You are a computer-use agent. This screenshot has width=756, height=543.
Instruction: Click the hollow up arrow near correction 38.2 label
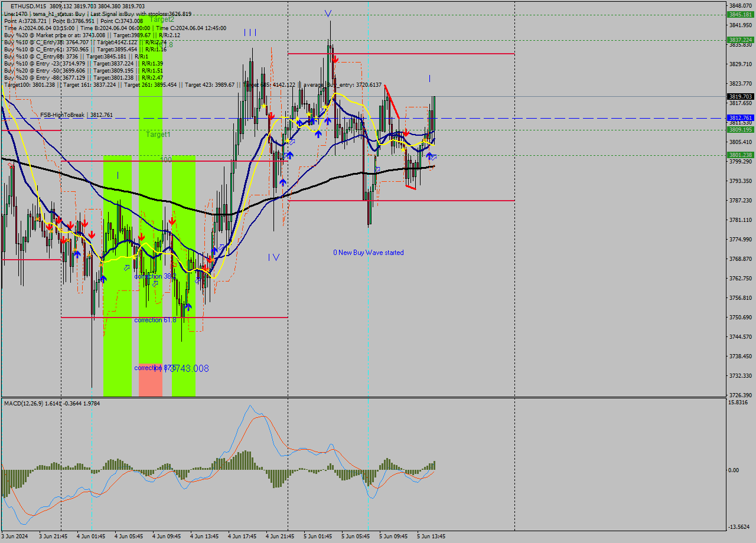(x=155, y=283)
